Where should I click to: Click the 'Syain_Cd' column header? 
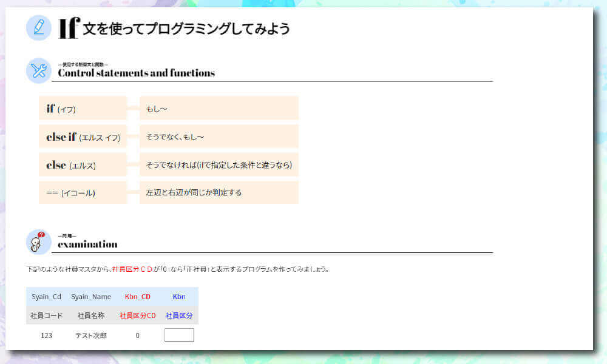coord(47,297)
